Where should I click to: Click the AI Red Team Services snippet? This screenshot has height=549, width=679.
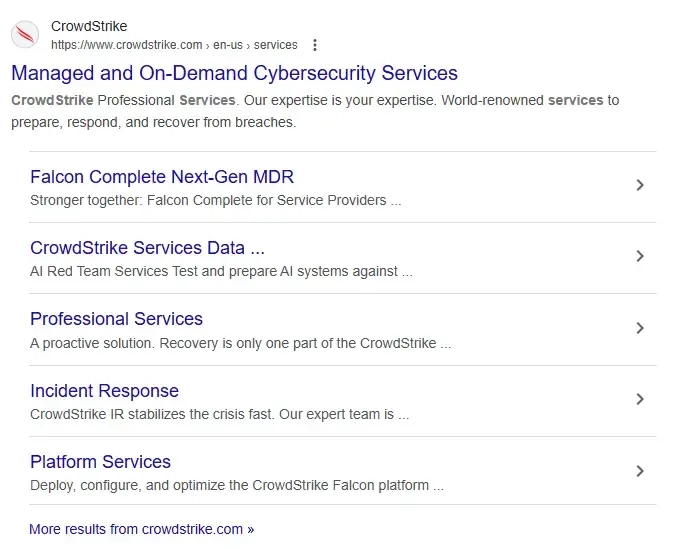point(221,271)
